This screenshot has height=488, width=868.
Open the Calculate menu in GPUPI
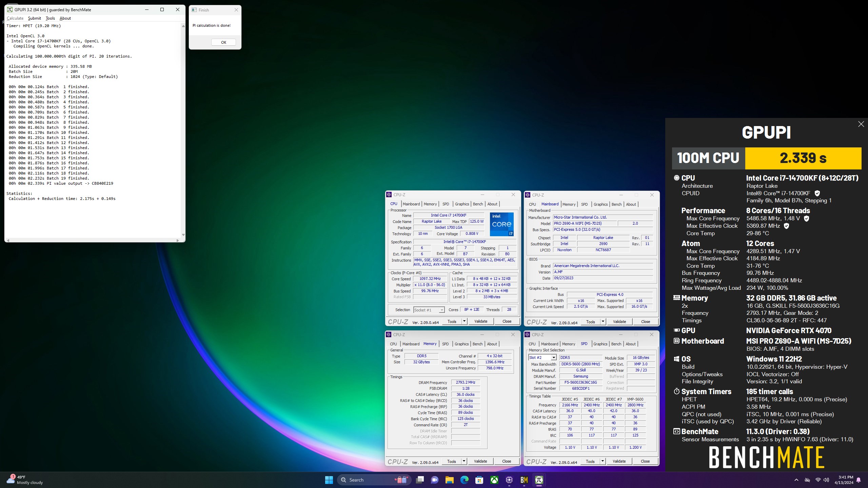tap(15, 18)
